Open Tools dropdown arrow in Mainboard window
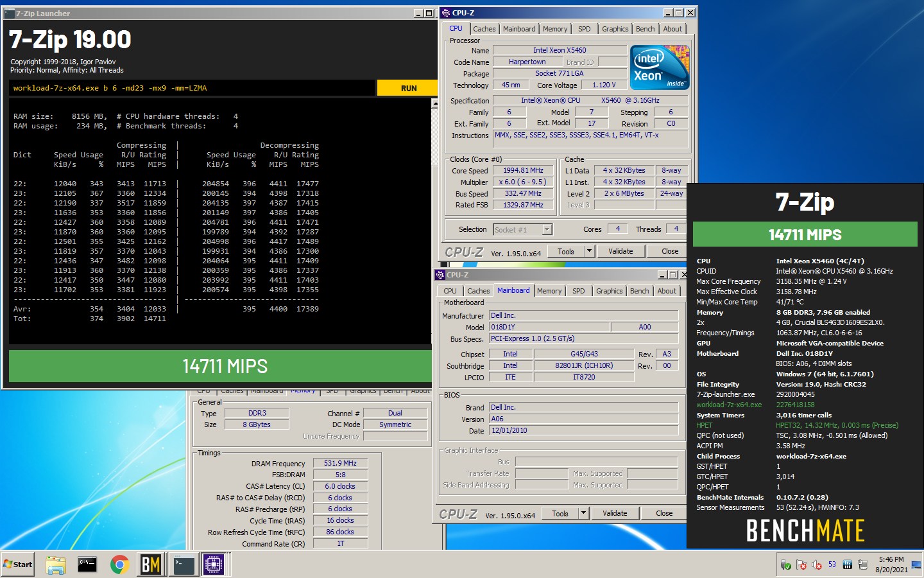Screen dimensions: 924x578 coord(583,514)
